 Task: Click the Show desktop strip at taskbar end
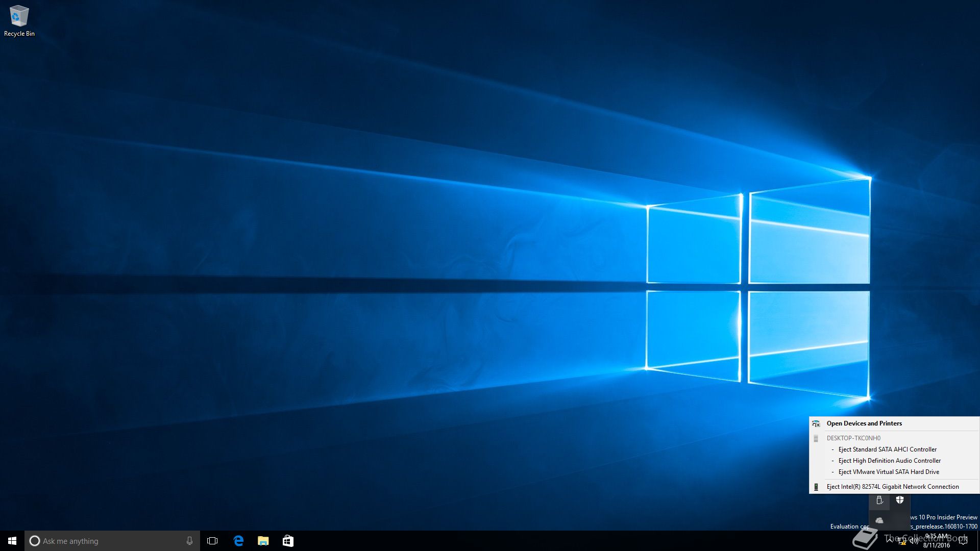pyautogui.click(x=978, y=541)
